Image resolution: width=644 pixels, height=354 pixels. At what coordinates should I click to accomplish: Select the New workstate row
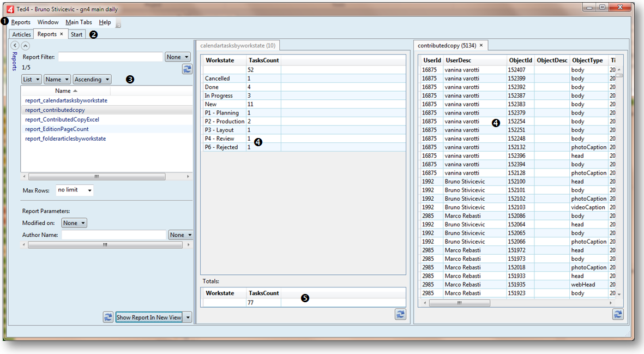[304, 104]
